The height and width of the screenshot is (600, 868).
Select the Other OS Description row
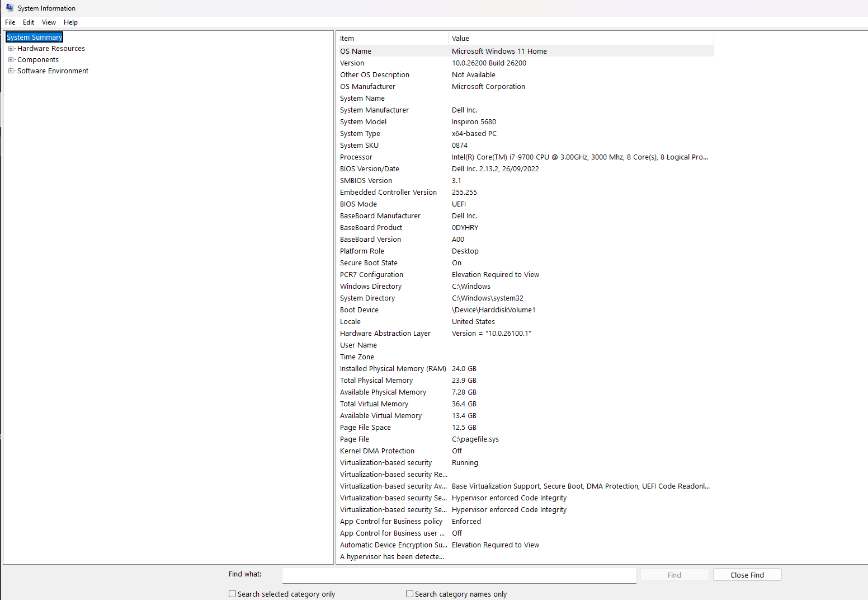click(525, 74)
